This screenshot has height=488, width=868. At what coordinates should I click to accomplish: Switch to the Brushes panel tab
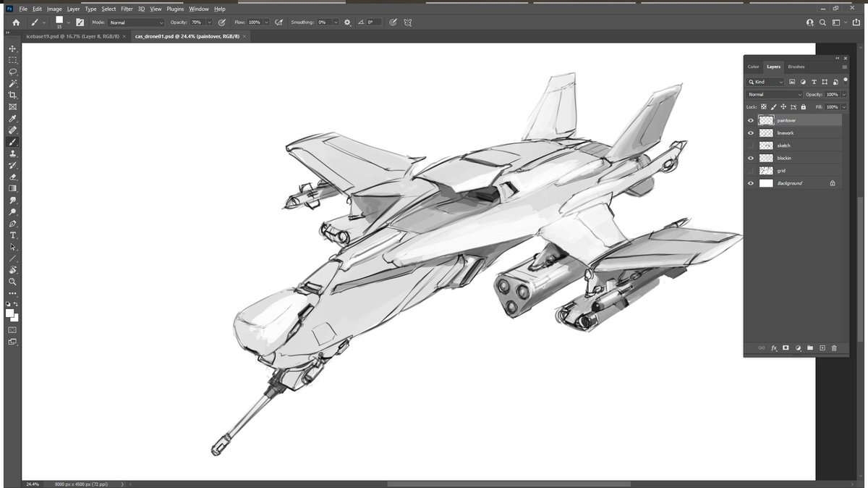[796, 67]
